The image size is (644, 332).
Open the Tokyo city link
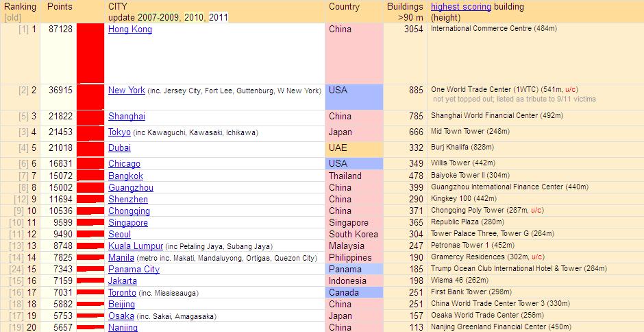119,132
